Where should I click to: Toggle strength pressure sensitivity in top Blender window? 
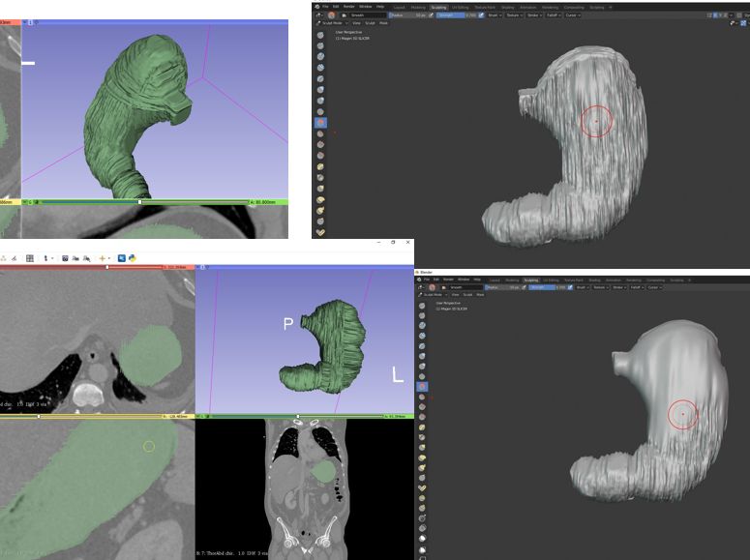pyautogui.click(x=481, y=15)
